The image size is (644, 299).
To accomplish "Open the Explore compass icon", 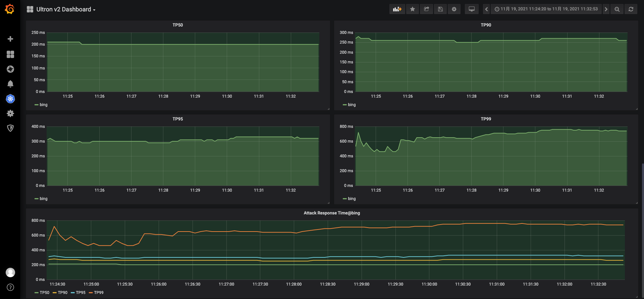I will click(x=10, y=69).
